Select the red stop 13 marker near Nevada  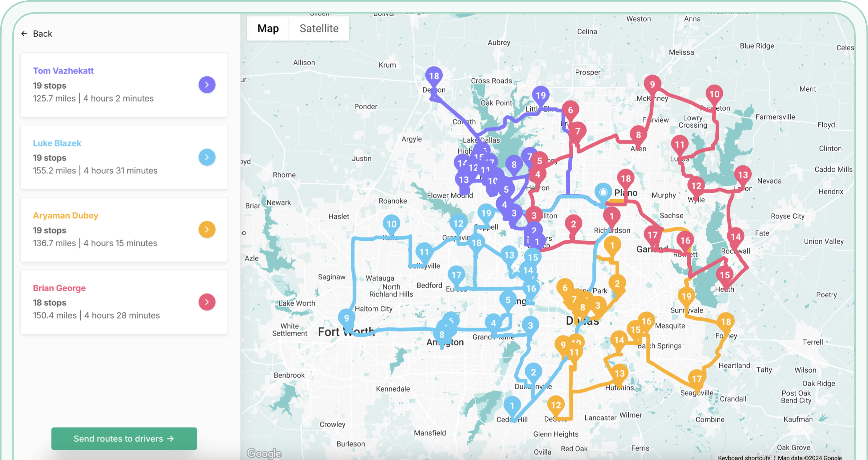coord(743,175)
